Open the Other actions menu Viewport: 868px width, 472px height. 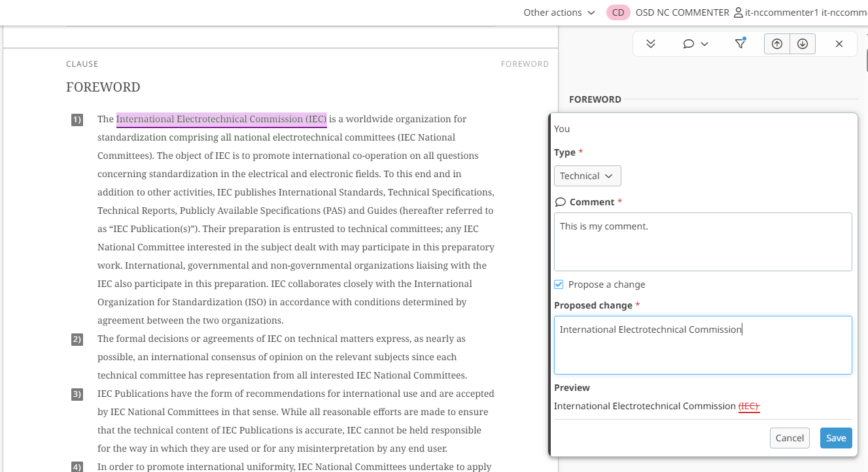[559, 12]
